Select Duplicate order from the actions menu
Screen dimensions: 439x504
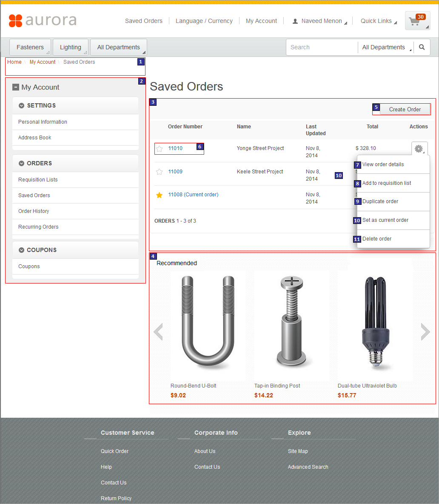click(x=381, y=201)
